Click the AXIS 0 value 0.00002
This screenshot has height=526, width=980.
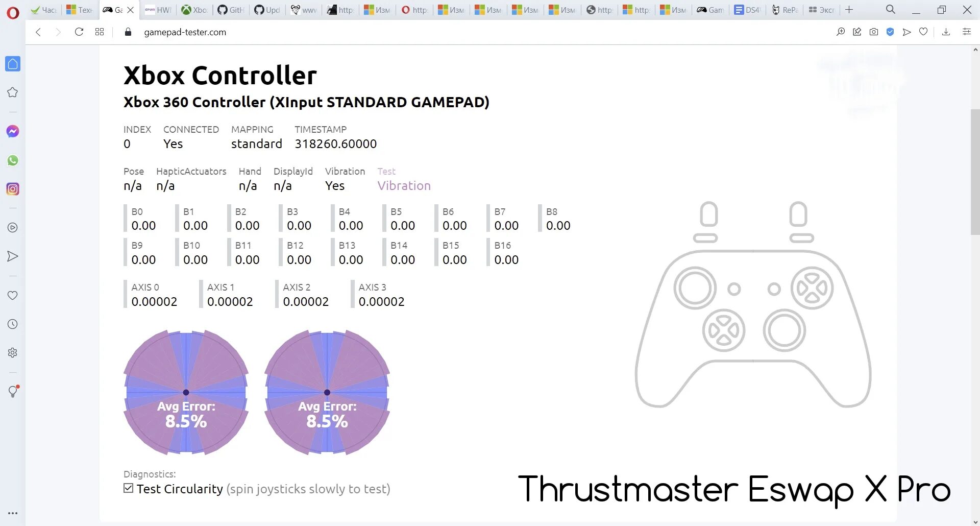click(x=154, y=302)
